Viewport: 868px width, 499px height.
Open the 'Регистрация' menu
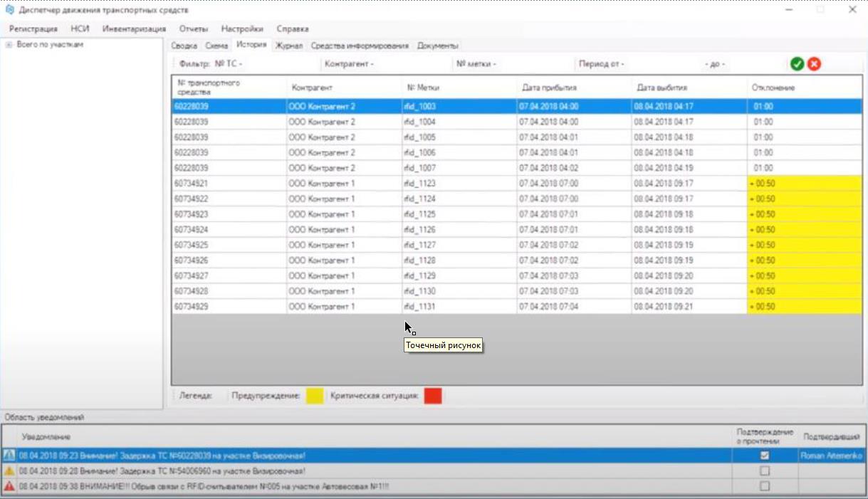click(33, 29)
